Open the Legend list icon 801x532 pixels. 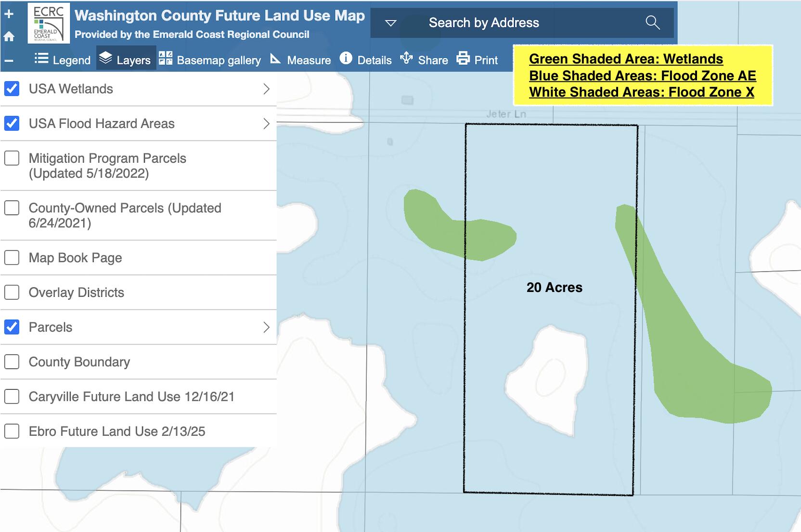pyautogui.click(x=41, y=59)
